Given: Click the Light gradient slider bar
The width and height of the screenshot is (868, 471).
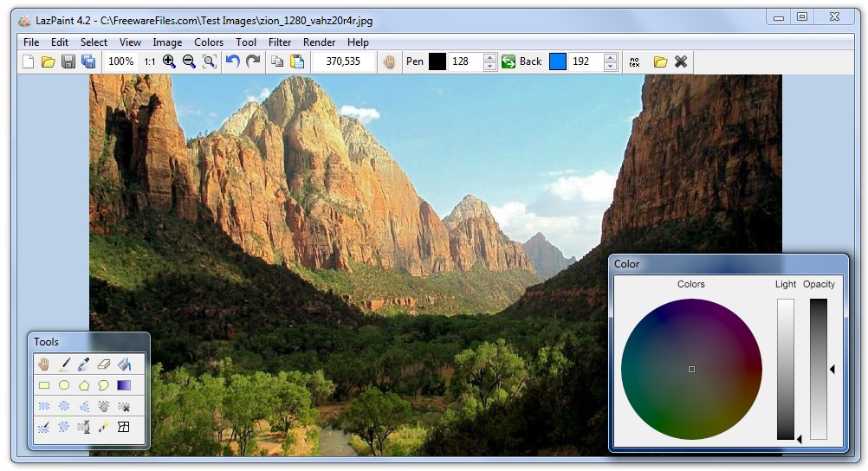Looking at the screenshot, I should coord(786,369).
